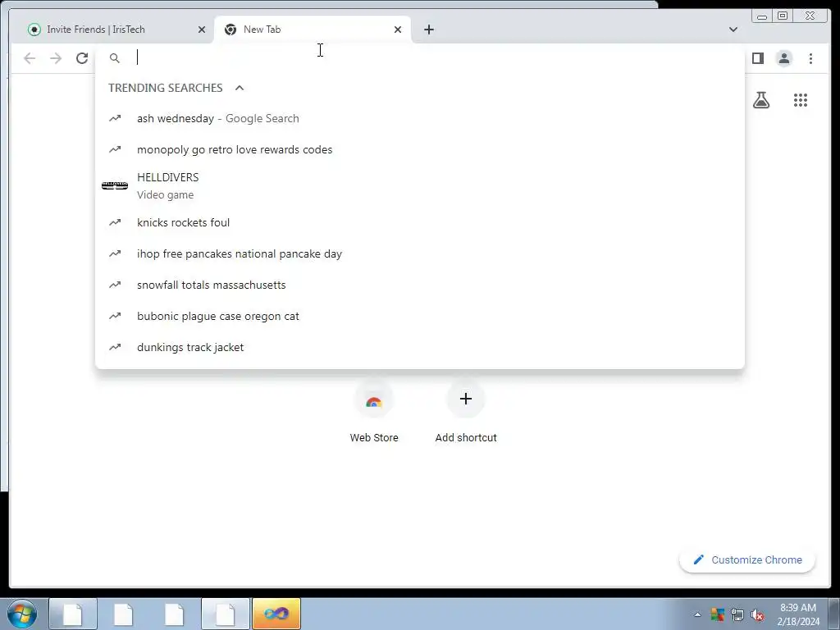Select the HELLDIVERS video game suggestion

[419, 186]
